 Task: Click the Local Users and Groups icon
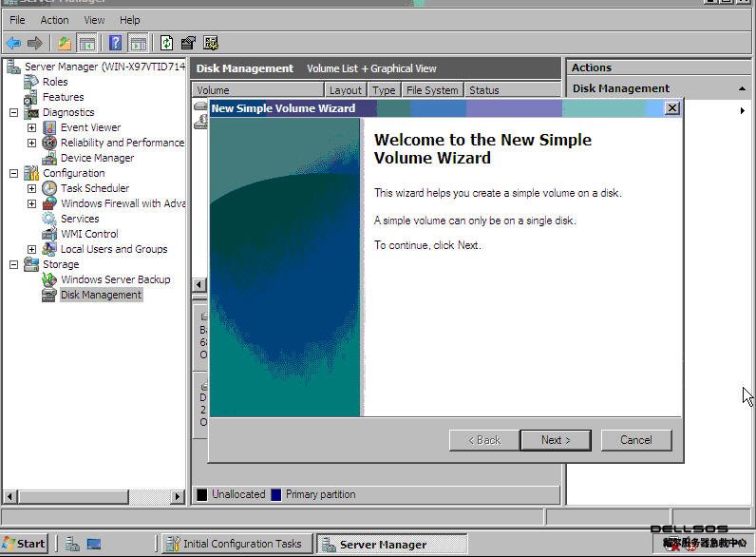(x=49, y=249)
